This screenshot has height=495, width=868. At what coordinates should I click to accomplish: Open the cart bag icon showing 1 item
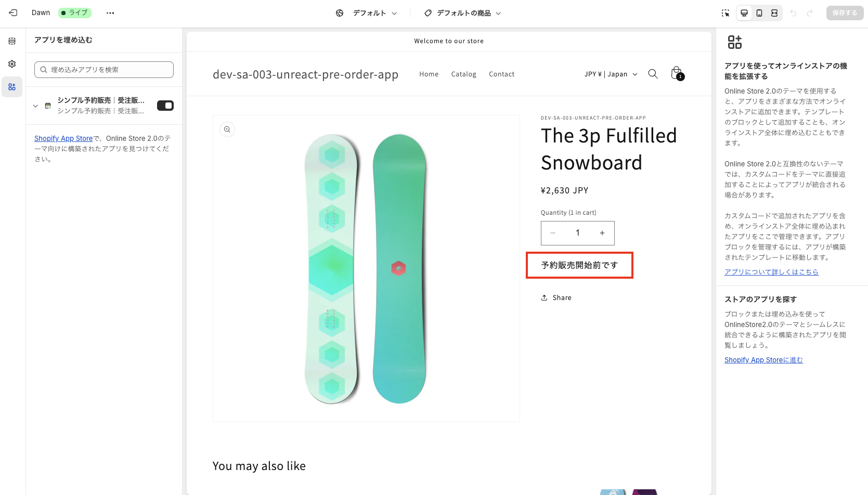click(676, 73)
